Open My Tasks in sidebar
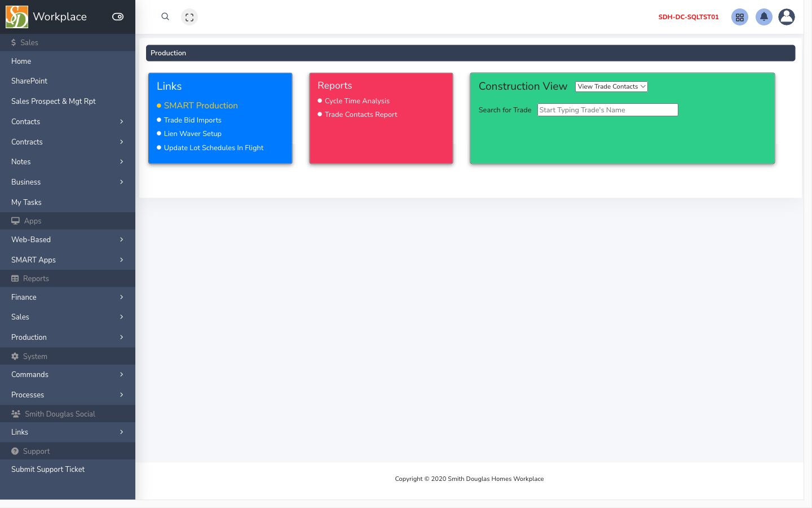The height and width of the screenshot is (508, 812). tap(68, 203)
